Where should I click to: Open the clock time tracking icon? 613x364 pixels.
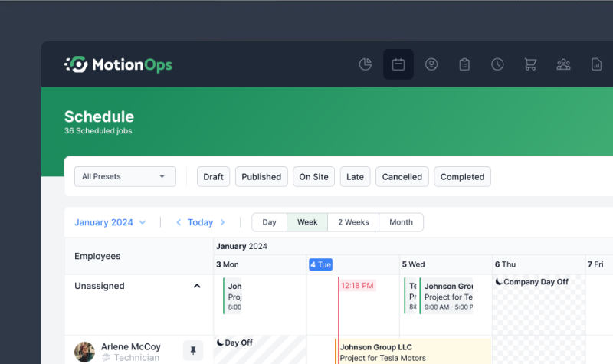pos(497,64)
